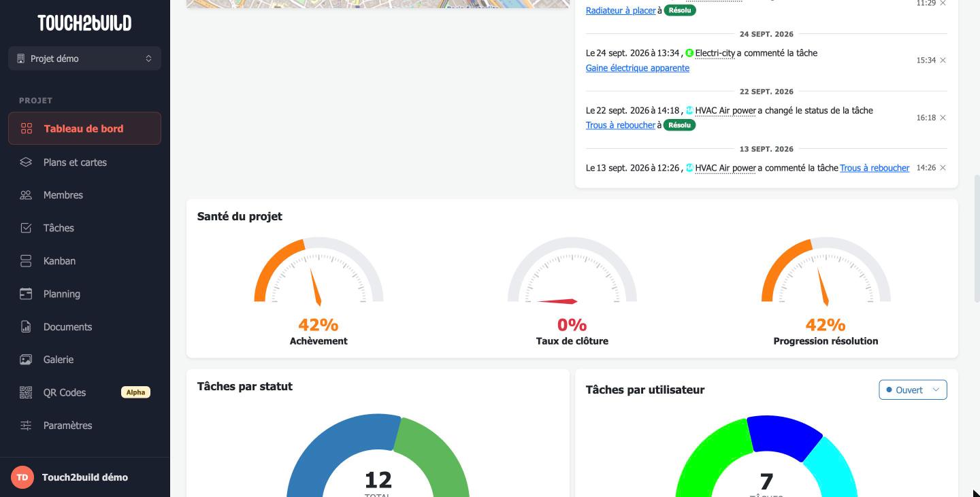Open the Kanban view
This screenshot has width=980, height=497.
[84, 261]
